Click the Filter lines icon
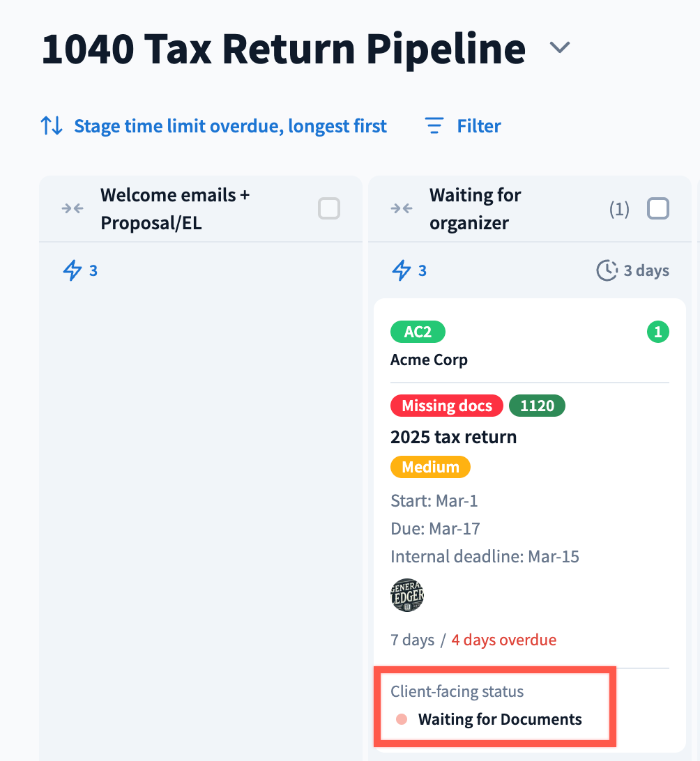Viewport: 700px width, 761px height. [434, 126]
